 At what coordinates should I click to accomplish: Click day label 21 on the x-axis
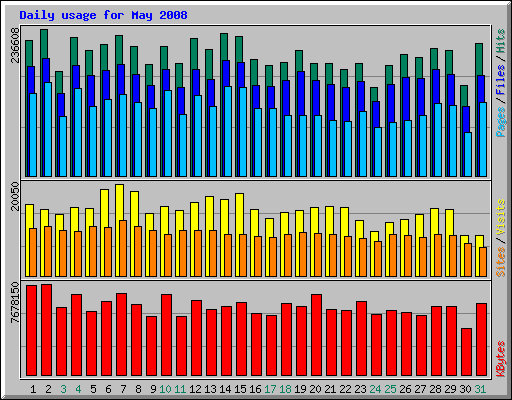[x=330, y=389]
